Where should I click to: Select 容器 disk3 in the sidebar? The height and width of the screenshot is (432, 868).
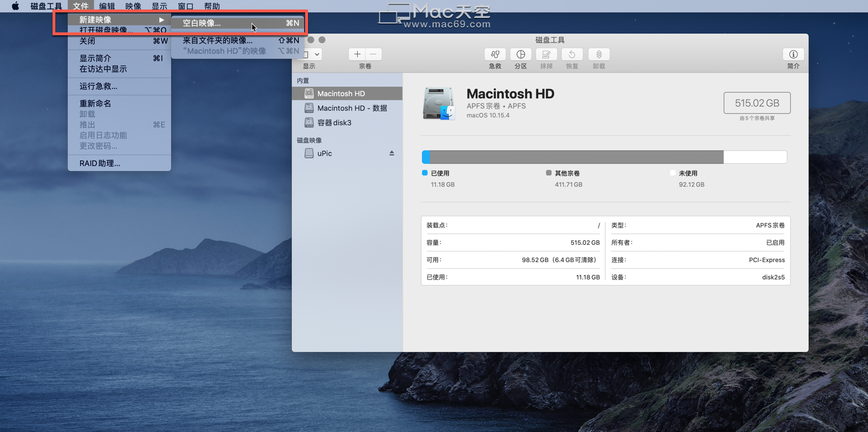tap(347, 122)
